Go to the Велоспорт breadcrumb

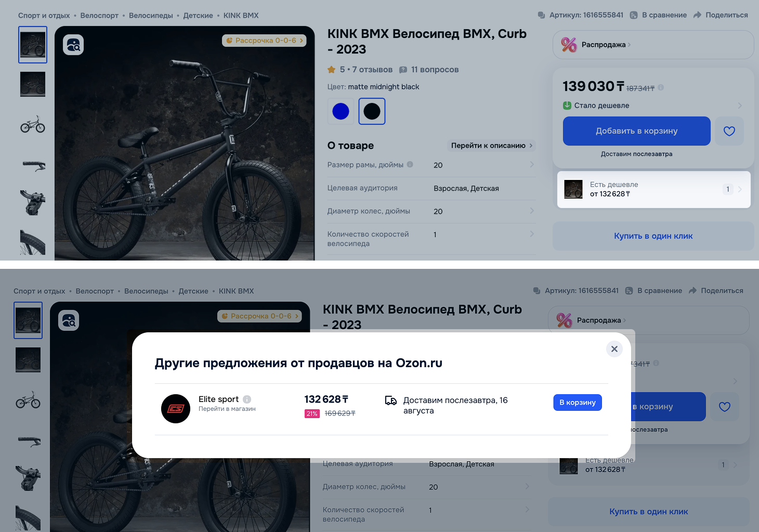click(x=99, y=16)
